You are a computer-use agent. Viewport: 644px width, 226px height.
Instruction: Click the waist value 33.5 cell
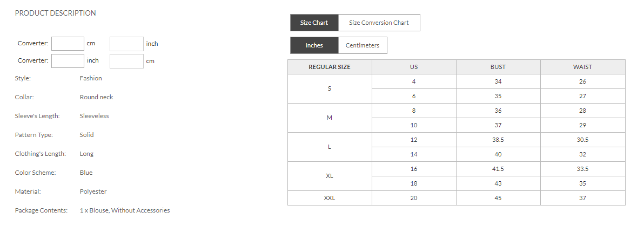582,169
